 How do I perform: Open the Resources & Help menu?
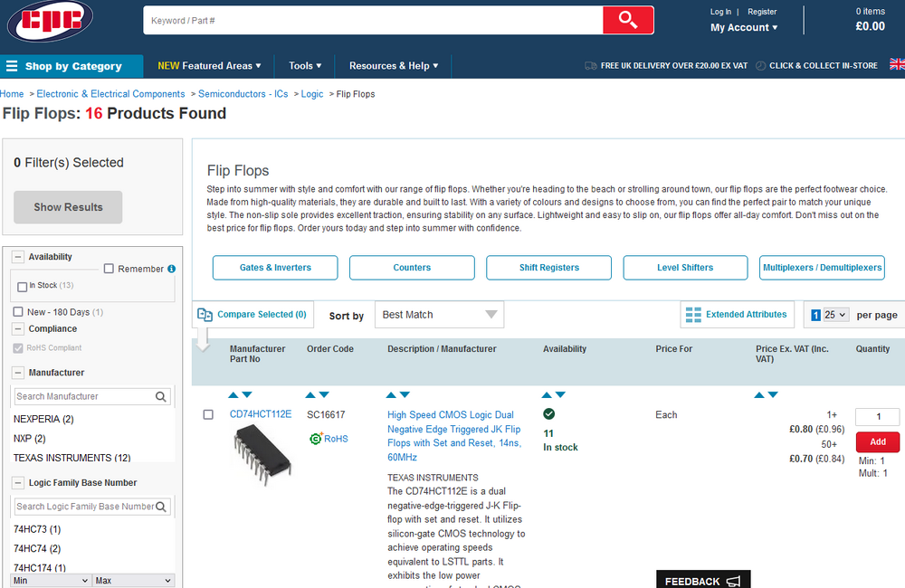tap(394, 66)
